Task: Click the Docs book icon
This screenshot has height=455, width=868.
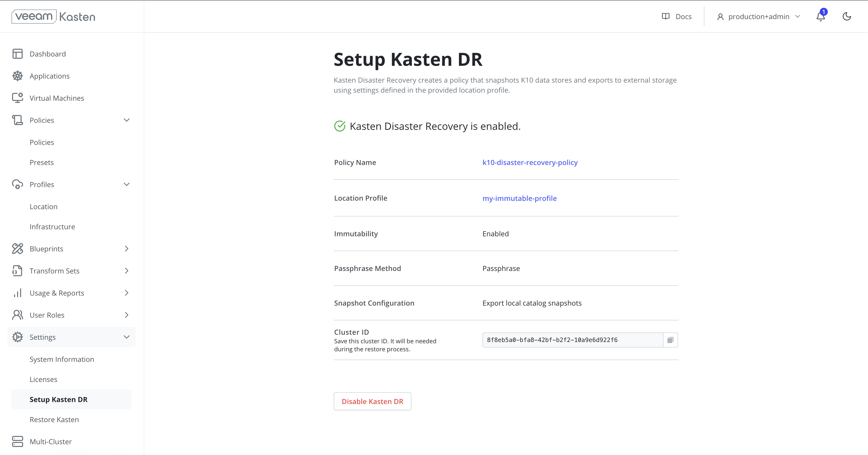Action: tap(665, 16)
